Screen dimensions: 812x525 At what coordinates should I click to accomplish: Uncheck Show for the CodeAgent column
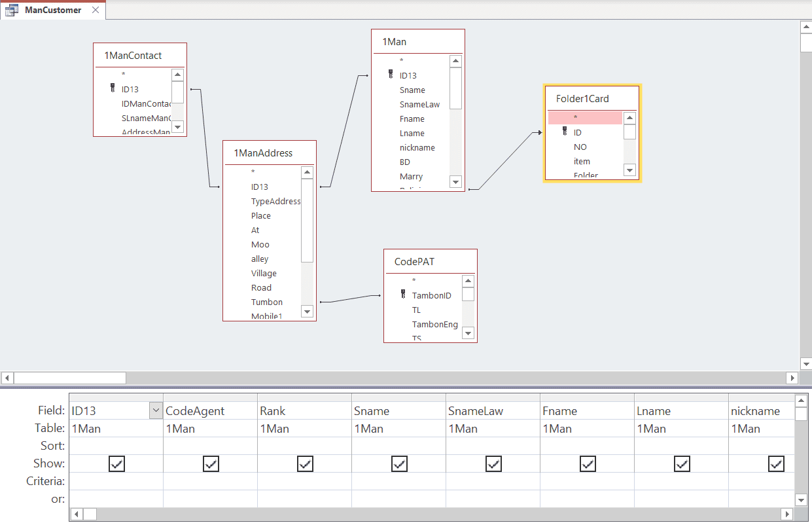[x=211, y=463]
